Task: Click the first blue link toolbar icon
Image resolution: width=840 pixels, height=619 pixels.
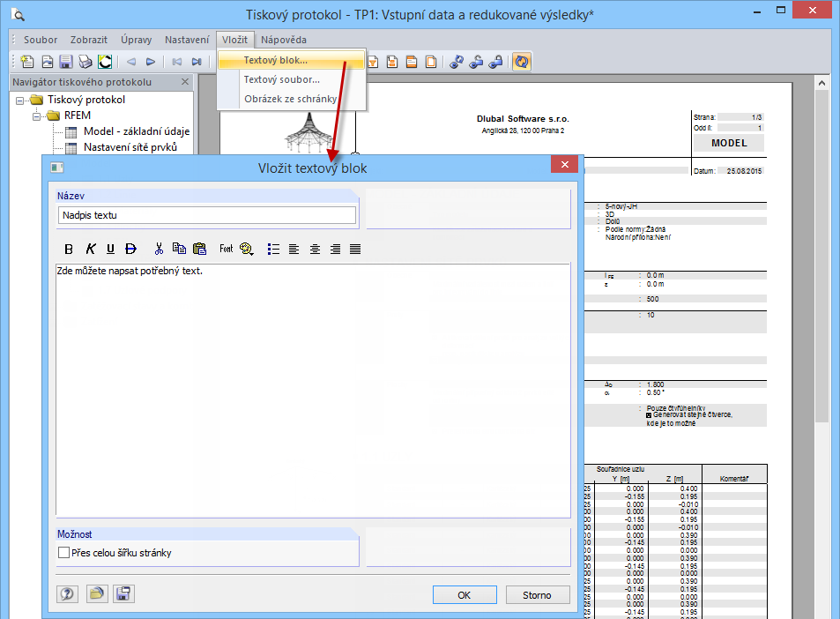Action: click(457, 62)
